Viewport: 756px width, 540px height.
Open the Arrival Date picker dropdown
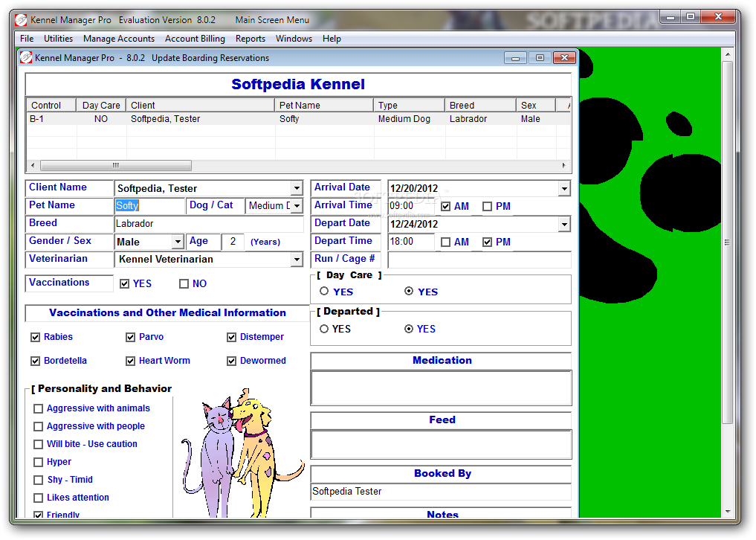[x=565, y=189]
